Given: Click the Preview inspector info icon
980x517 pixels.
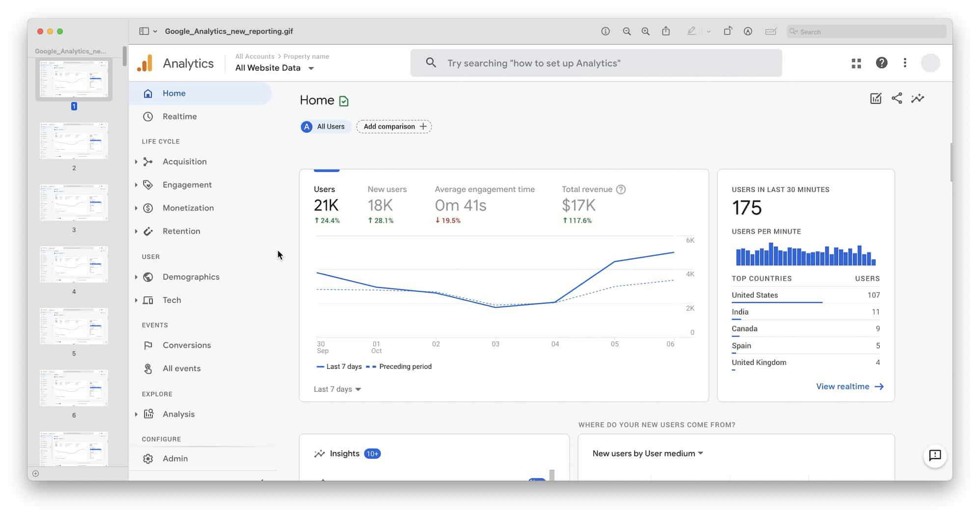Looking at the screenshot, I should [x=605, y=31].
